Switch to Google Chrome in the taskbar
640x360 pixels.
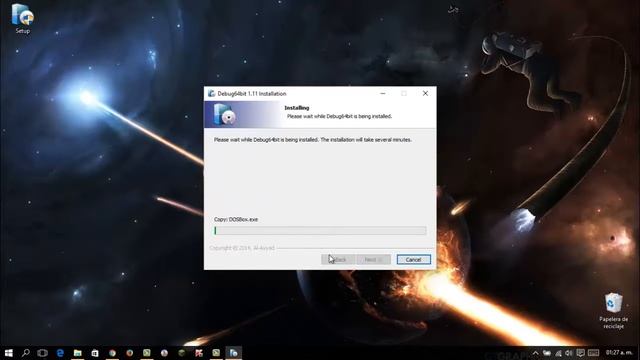point(112,353)
